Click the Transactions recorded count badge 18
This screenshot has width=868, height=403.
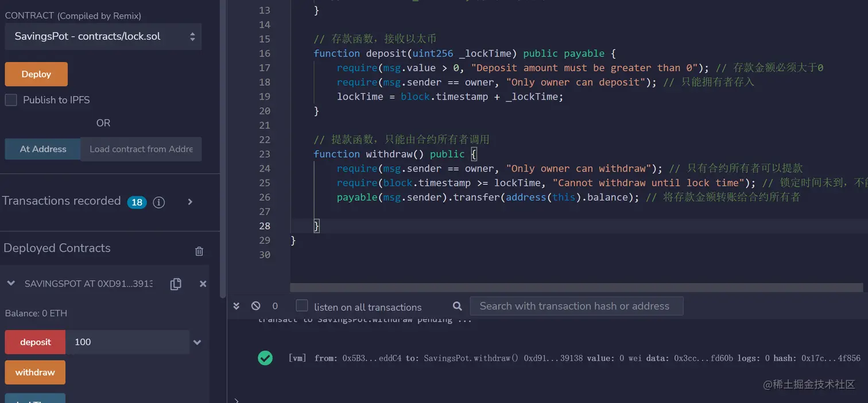137,202
